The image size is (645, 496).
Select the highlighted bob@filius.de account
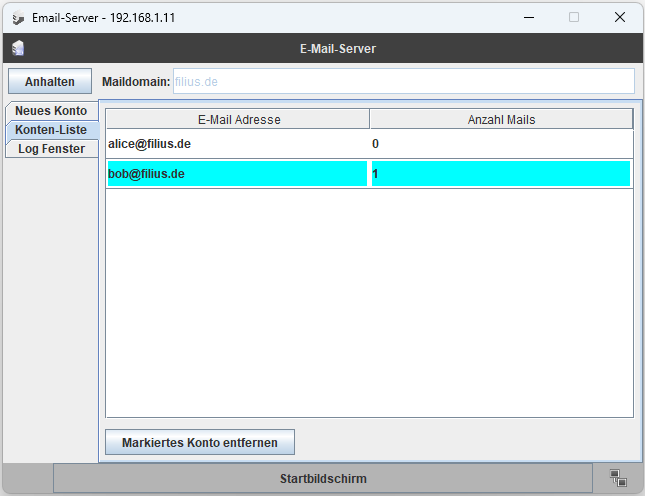coord(237,174)
